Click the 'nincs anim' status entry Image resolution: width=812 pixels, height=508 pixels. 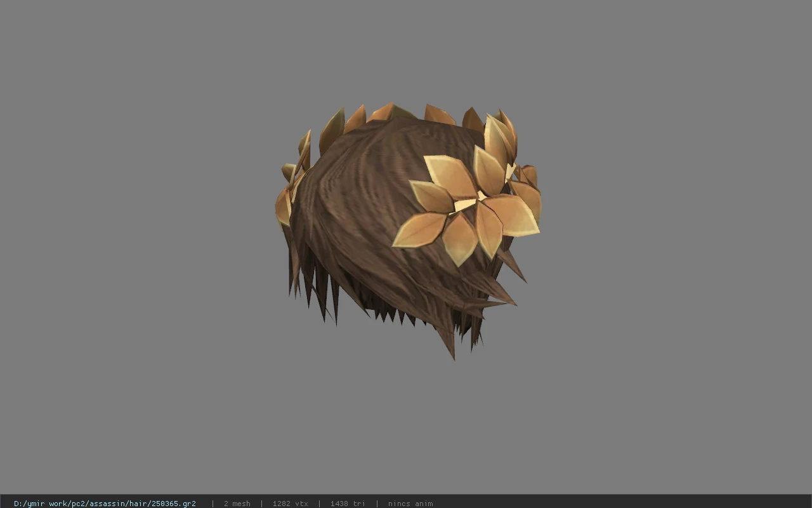click(410, 504)
